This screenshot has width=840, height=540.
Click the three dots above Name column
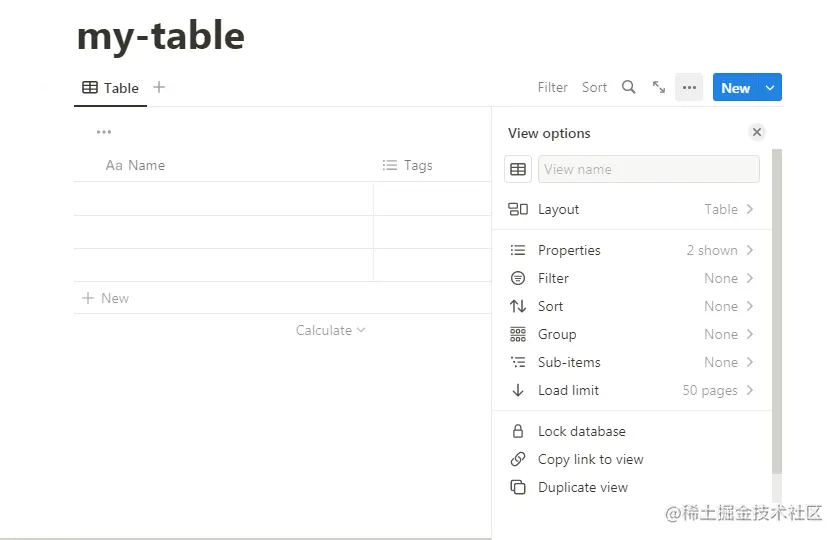tap(104, 132)
